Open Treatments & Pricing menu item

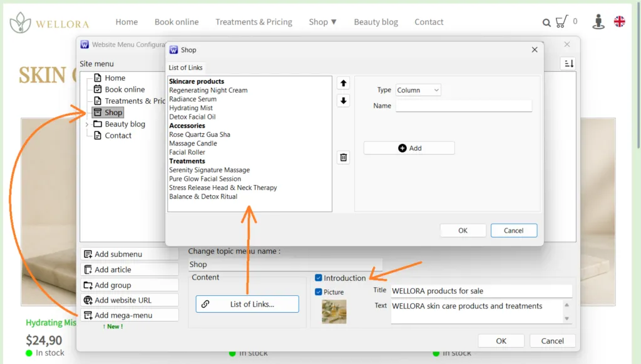click(254, 21)
